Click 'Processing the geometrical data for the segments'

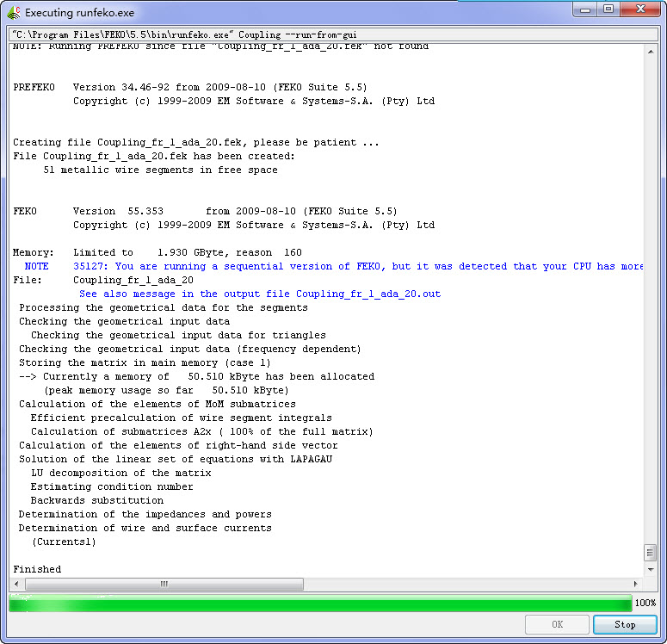coord(163,307)
